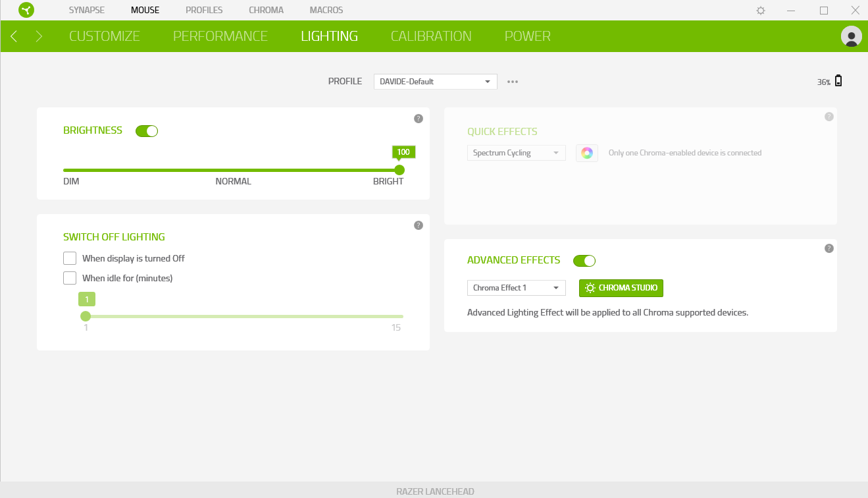Image resolution: width=868 pixels, height=498 pixels.
Task: Open the POWER subtab
Action: tap(528, 36)
